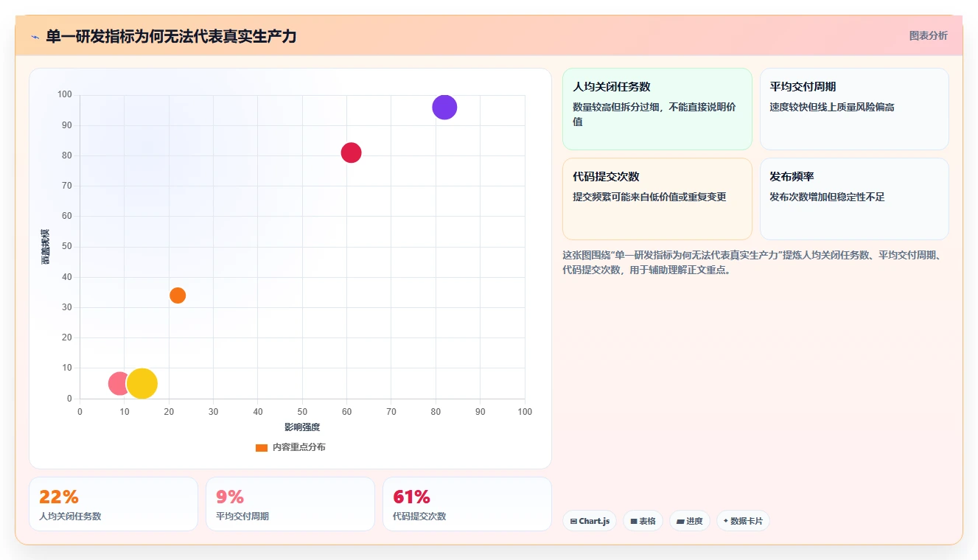This screenshot has height=560, width=978.
Task: Click the yellow bubble near the origin
Action: click(x=142, y=383)
